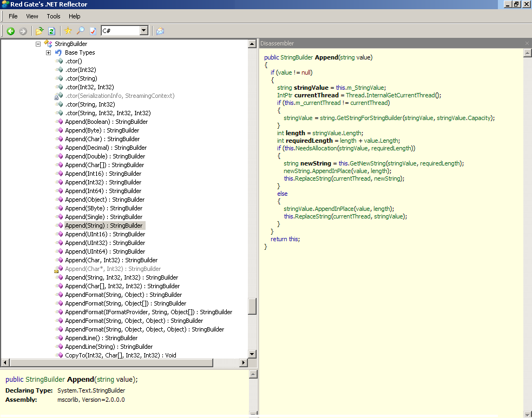Select AppendFormat(String, Object, Object, Object)
The image size is (532, 418).
(145, 329)
